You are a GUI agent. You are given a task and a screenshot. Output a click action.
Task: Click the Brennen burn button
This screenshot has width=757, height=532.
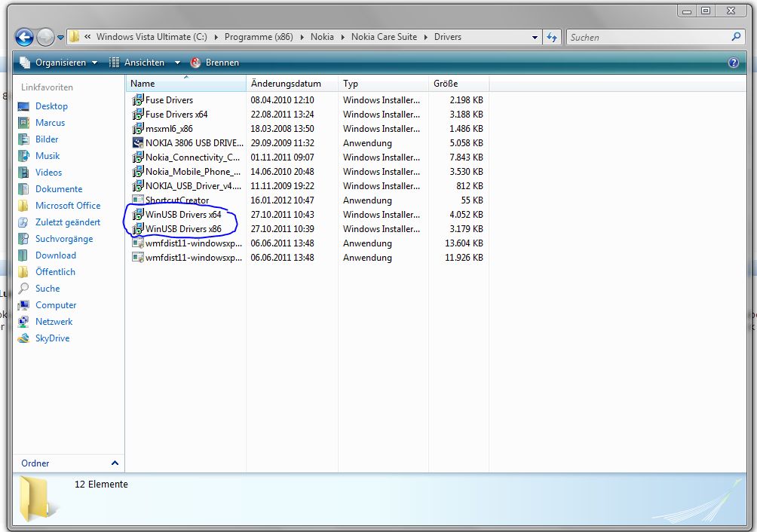tap(215, 63)
